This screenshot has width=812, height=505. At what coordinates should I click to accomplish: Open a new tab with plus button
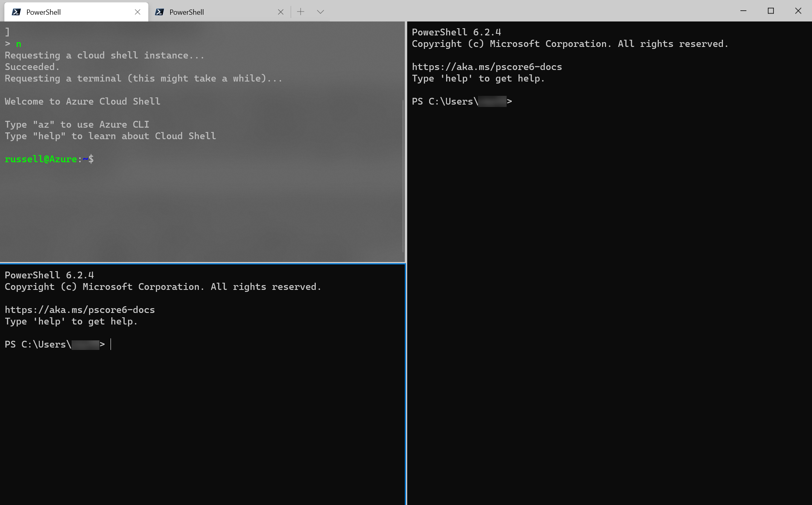tap(301, 12)
